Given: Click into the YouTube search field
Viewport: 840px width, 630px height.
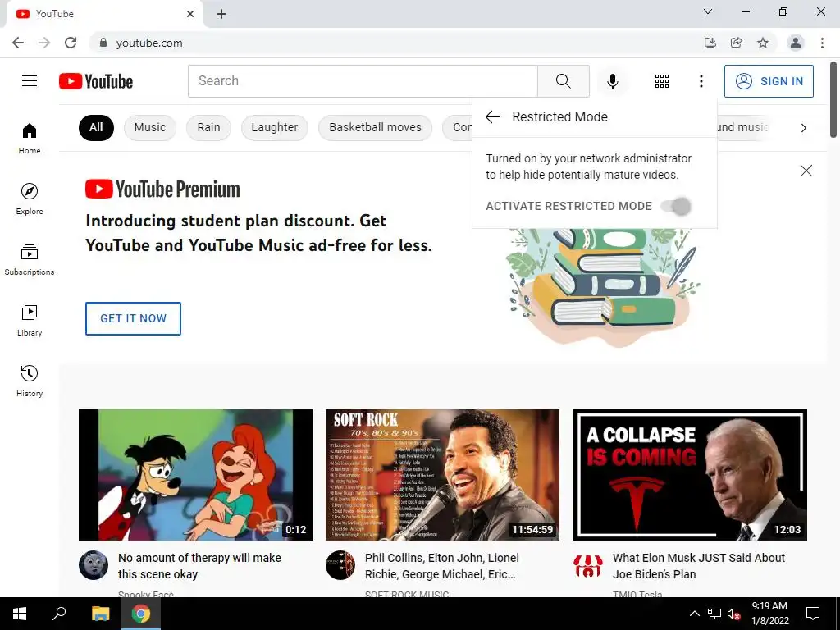Looking at the screenshot, I should (363, 81).
